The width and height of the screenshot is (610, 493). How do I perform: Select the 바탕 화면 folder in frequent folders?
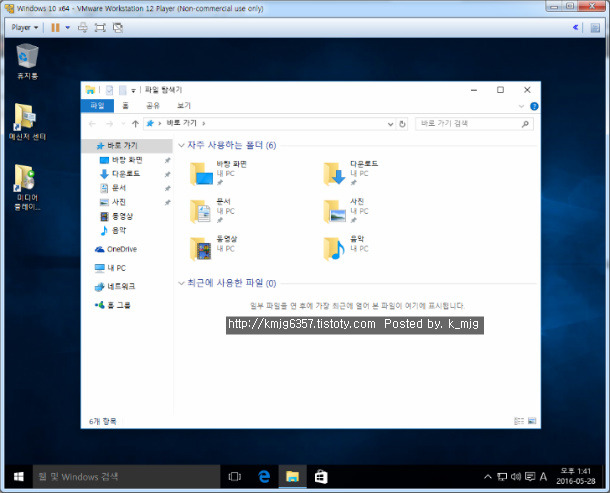[219, 173]
